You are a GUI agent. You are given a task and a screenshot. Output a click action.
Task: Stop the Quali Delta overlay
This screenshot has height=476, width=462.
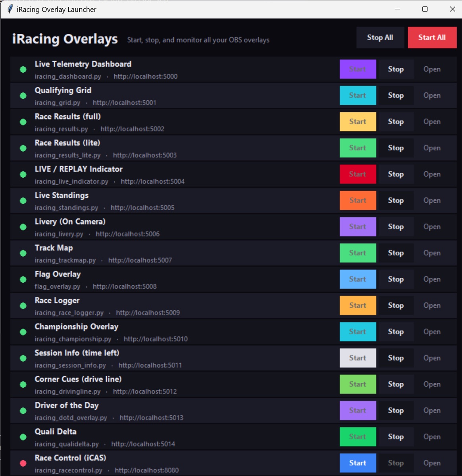coord(396,437)
